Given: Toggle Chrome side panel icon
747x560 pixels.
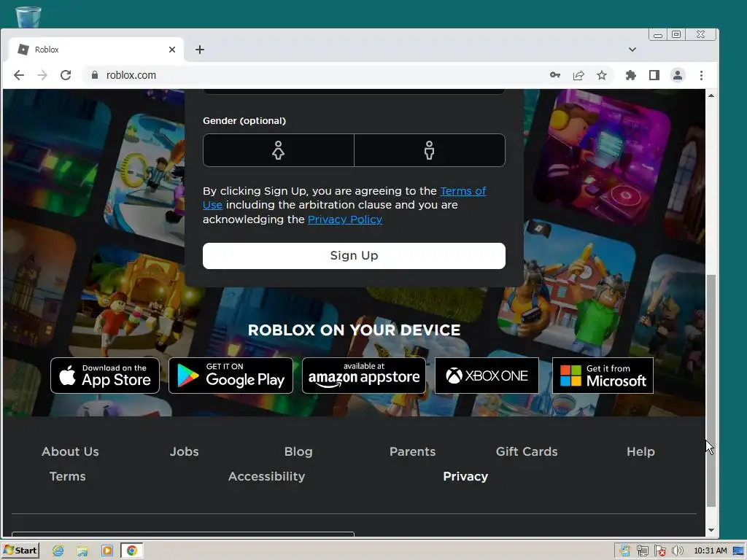Looking at the screenshot, I should [x=654, y=75].
